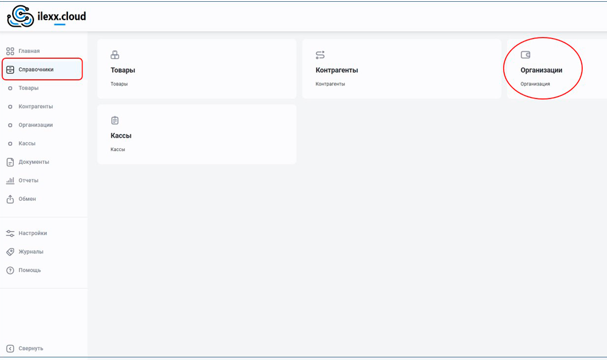
Task: Go to Организации submenu item in sidebar
Action: (35, 125)
